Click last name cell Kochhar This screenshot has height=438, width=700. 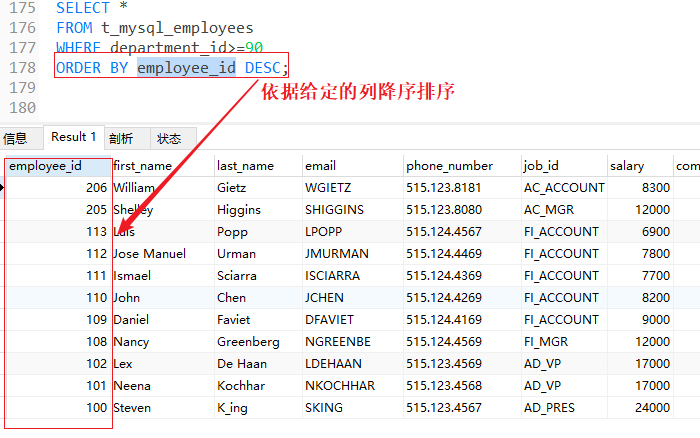[258, 385]
